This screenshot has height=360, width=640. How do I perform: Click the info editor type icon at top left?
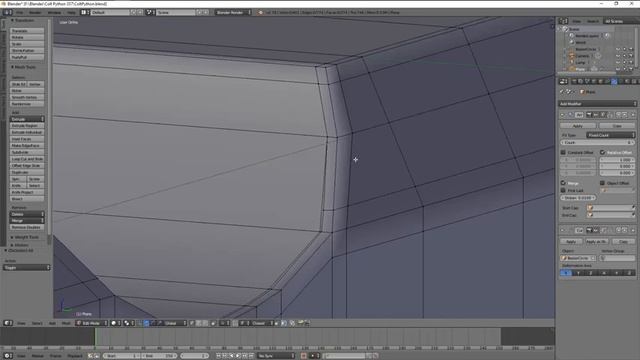tap(7, 13)
